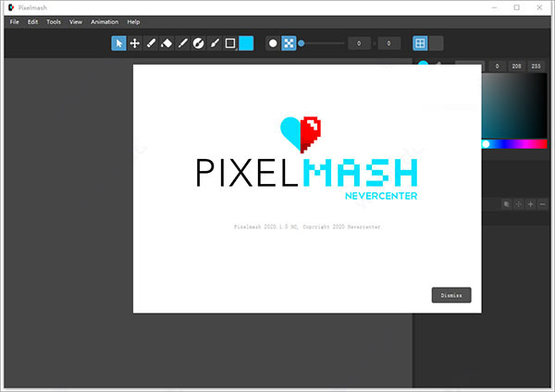Select the pencil drawing tool
The image size is (555, 392).
tap(151, 43)
